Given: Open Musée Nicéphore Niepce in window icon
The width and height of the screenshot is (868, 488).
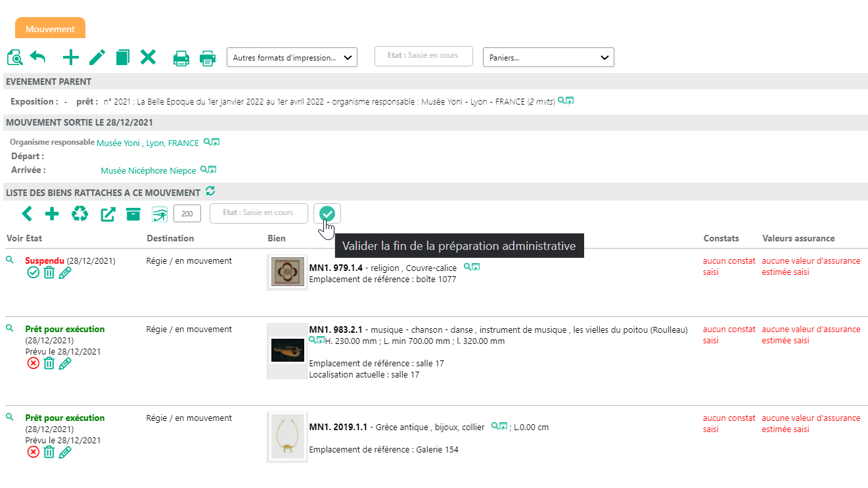Looking at the screenshot, I should pos(212,169).
